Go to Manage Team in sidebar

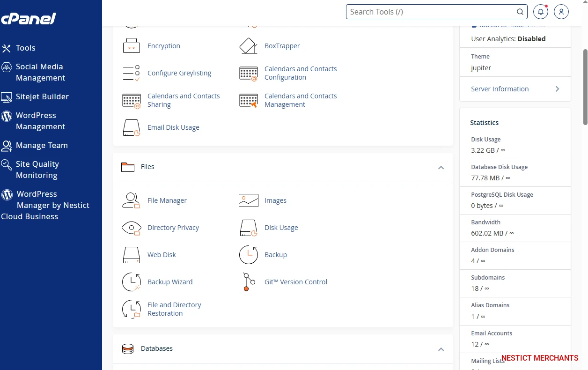[x=41, y=145]
